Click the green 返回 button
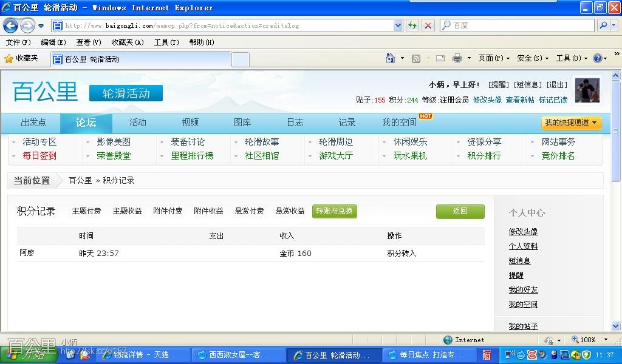The image size is (622, 364). tap(460, 211)
